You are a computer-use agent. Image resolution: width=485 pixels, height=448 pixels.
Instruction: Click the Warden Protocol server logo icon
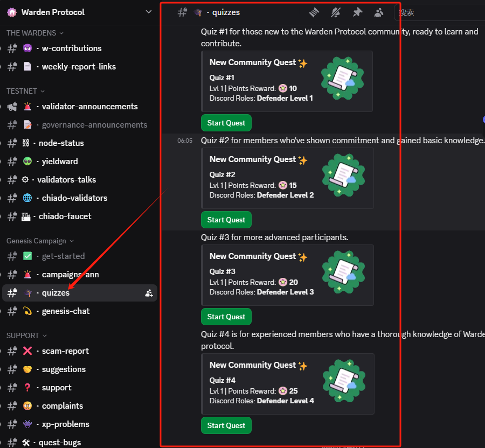pyautogui.click(x=12, y=12)
